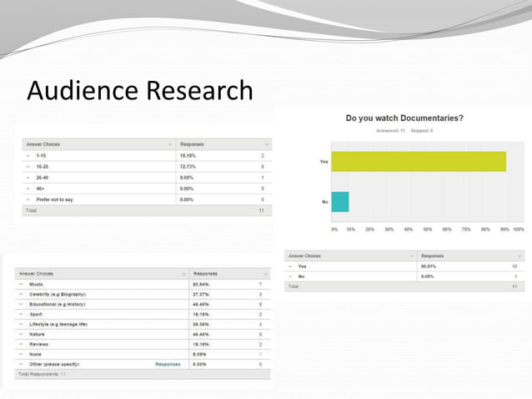Open Answer Choices dropdown in genre table
532x399 pixels.
184,274
